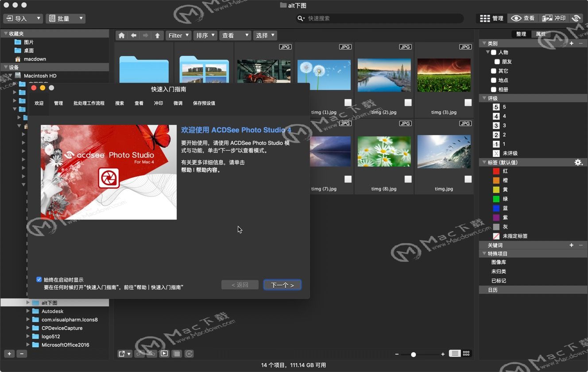Toggle 始终在启动时显示 checkbox
The image size is (588, 372).
point(39,279)
